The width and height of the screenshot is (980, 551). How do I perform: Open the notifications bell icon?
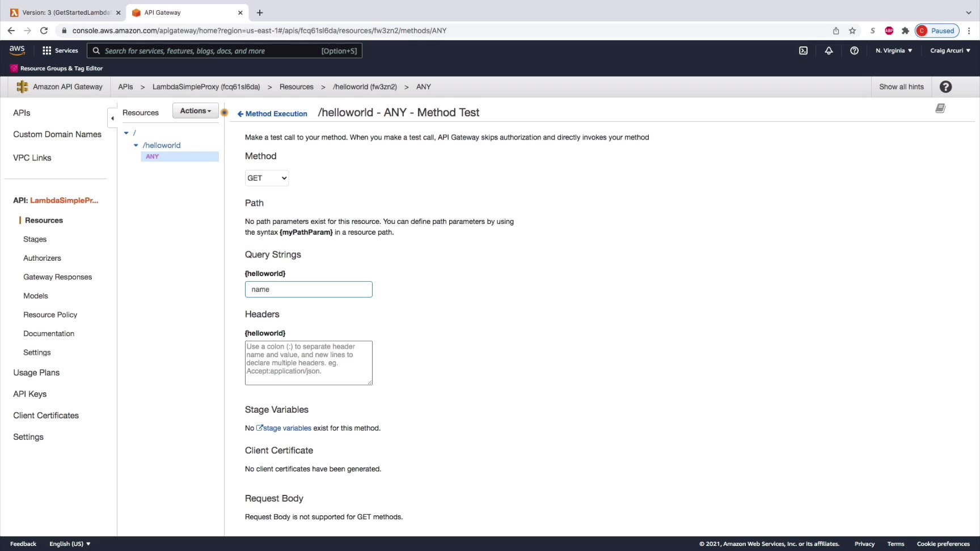[x=829, y=50]
